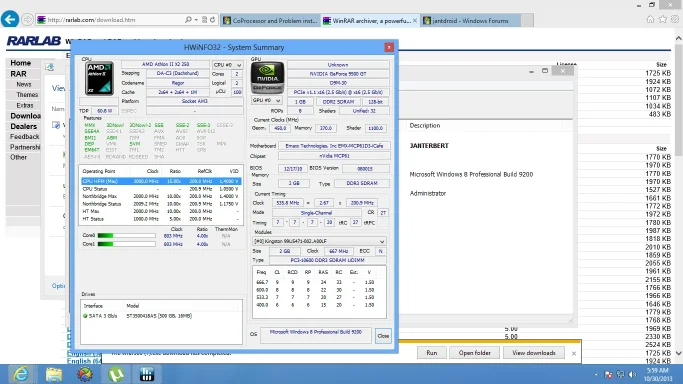
Task: Click the NVIDIA GeForce logo
Action: tap(267, 77)
